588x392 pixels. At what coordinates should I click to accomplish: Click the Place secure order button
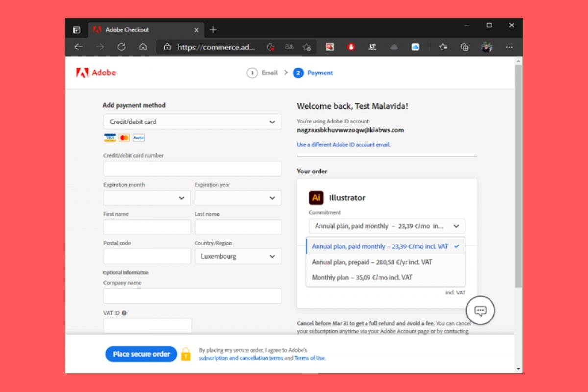coord(141,354)
